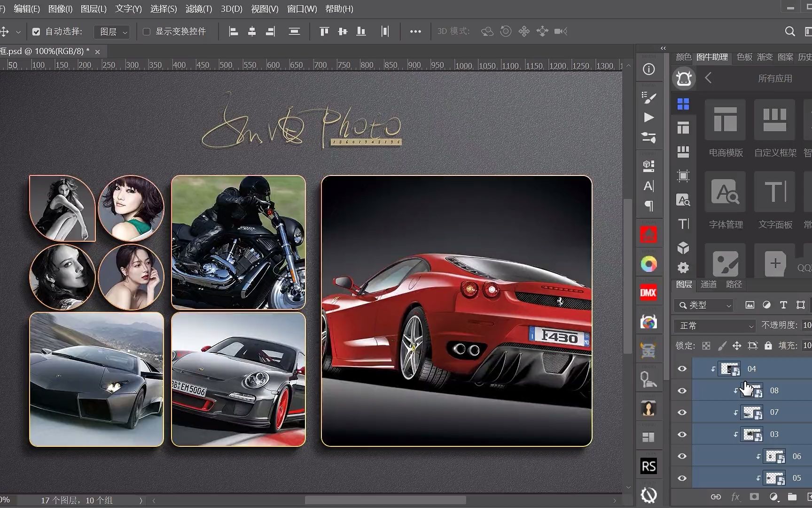812x508 pixels.
Task: Hide layer 06 with its eye icon
Action: [x=682, y=456]
